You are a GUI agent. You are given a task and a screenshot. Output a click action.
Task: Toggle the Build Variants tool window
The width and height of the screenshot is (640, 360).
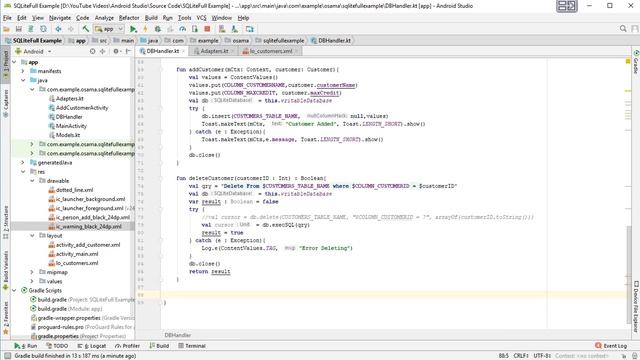click(6, 271)
